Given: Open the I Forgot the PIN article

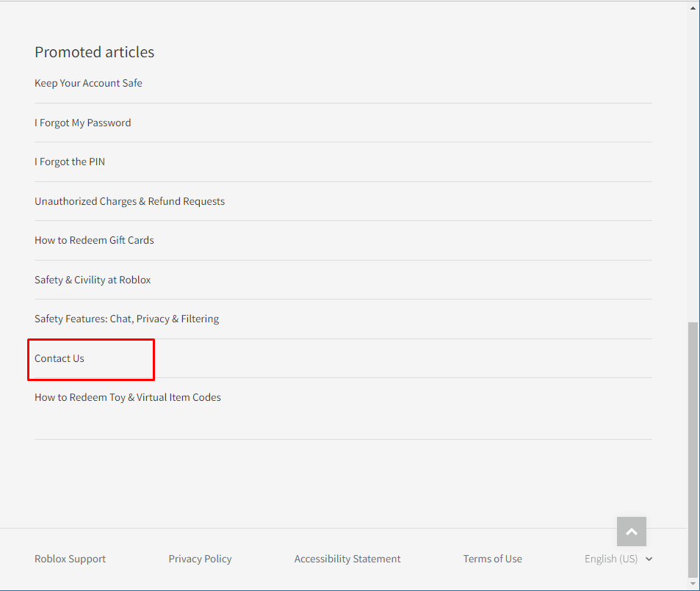Looking at the screenshot, I should [70, 162].
